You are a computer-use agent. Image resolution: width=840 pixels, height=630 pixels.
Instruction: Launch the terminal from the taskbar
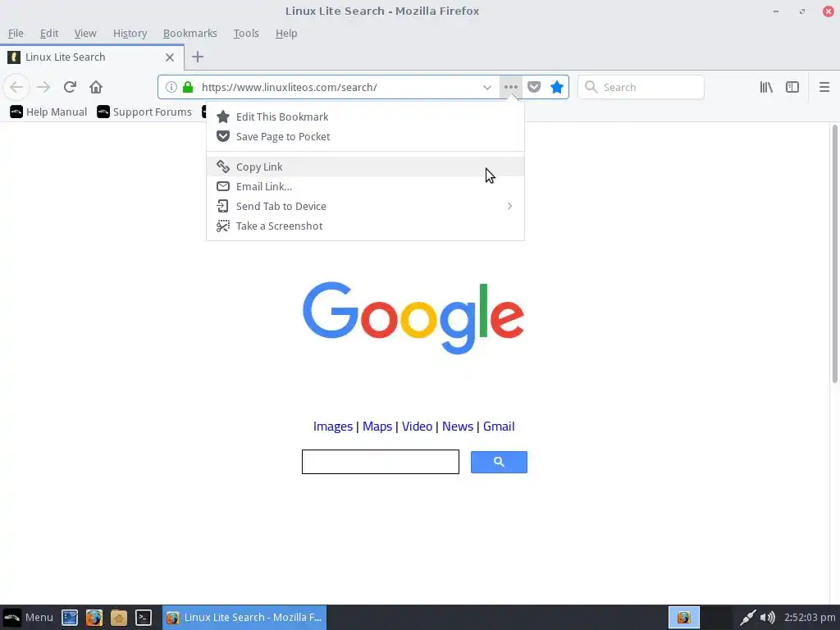[x=144, y=617]
